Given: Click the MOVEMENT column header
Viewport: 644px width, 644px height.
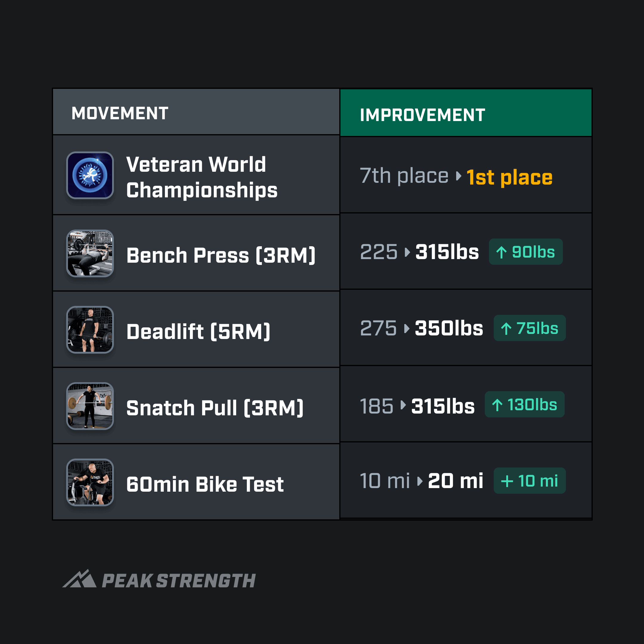Looking at the screenshot, I should [120, 113].
